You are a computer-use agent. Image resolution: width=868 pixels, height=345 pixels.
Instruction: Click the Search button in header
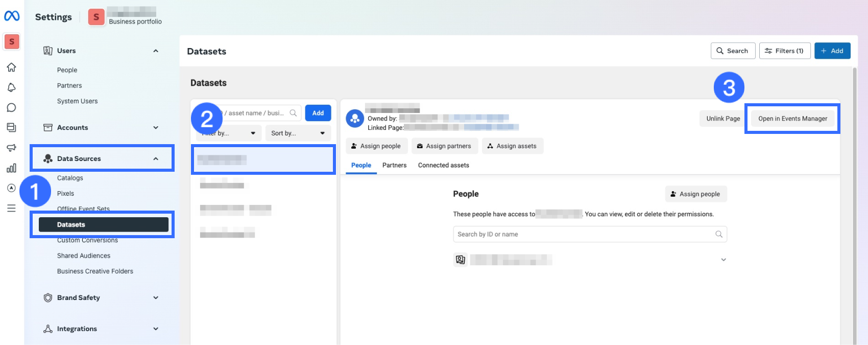[x=733, y=51]
